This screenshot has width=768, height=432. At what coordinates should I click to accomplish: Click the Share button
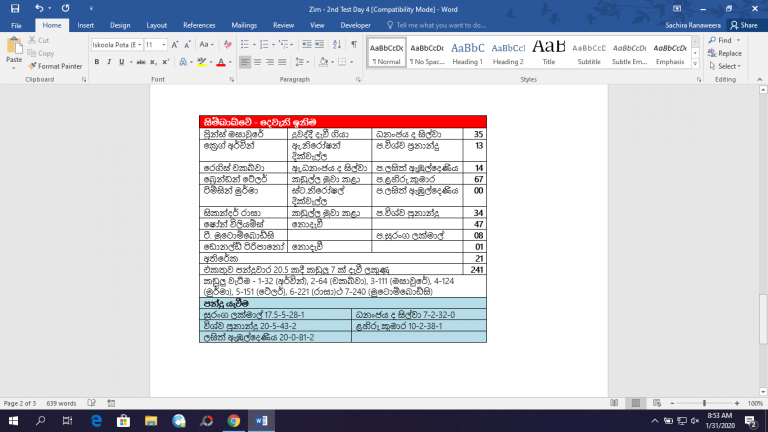click(743, 24)
